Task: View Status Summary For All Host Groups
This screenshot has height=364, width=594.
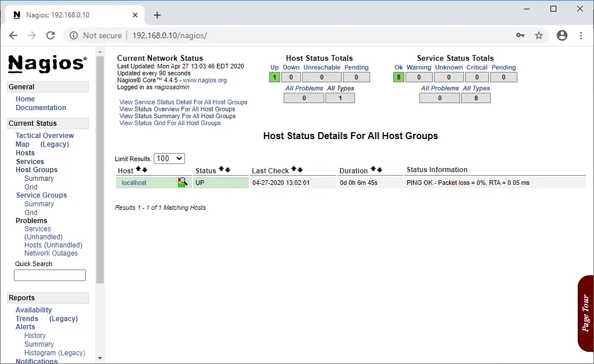Action: [x=178, y=116]
